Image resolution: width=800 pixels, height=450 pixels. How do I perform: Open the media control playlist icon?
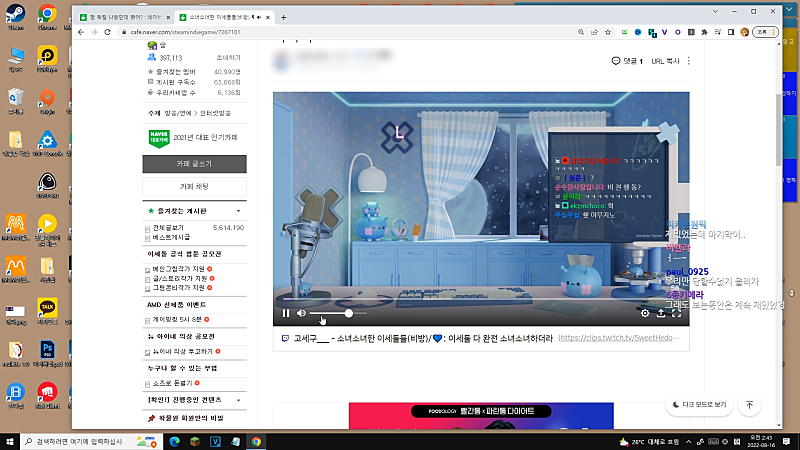click(x=718, y=32)
